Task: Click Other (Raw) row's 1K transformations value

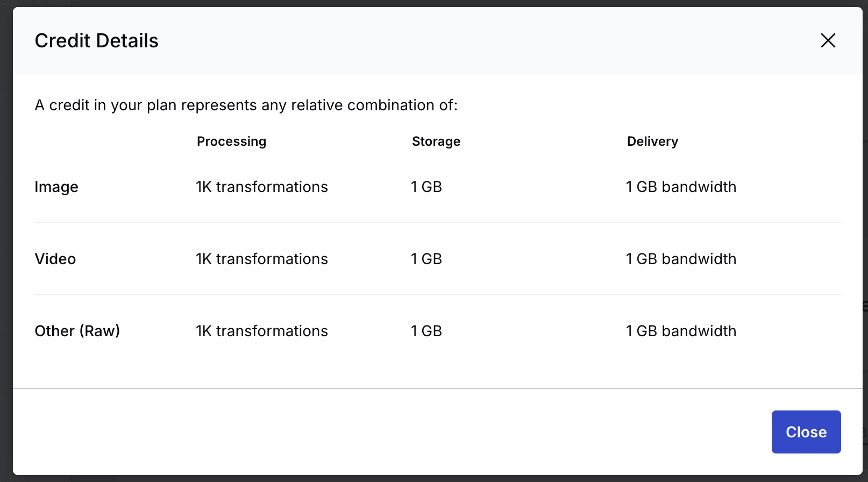Action: 262,331
